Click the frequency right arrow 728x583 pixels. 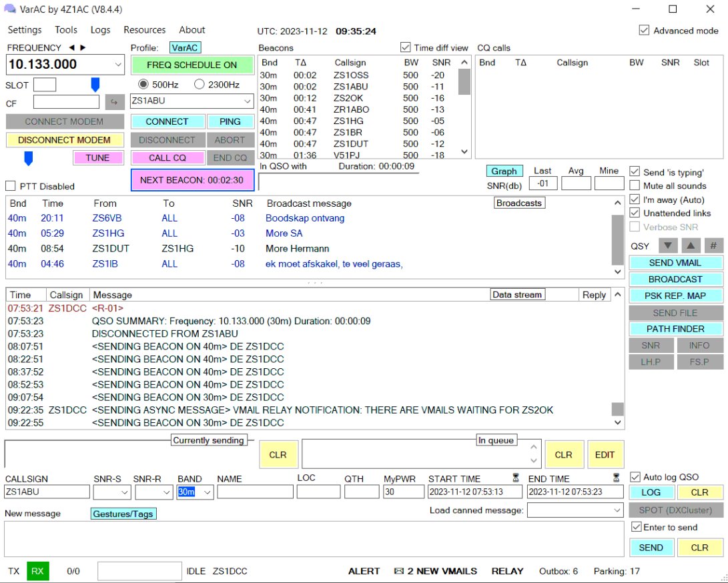coord(83,48)
